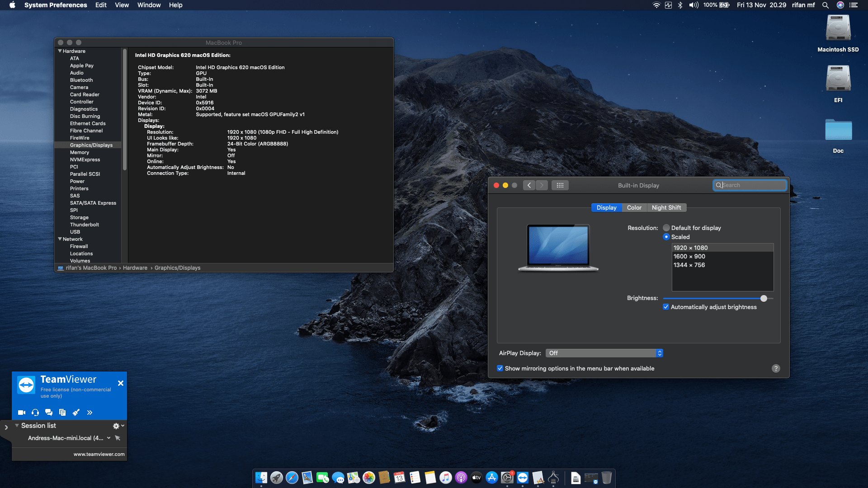Toggle Automatically adjust brightness checkbox
The image size is (868, 488).
pyautogui.click(x=666, y=307)
